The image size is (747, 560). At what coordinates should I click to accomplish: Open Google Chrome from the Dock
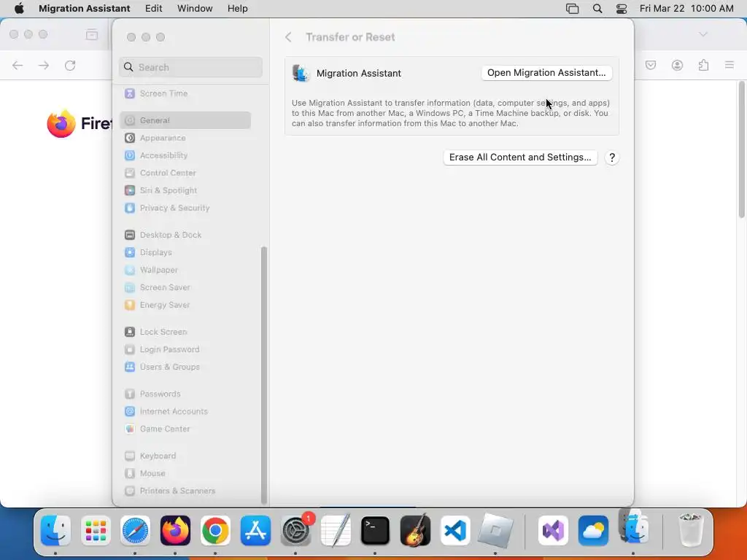[x=215, y=531]
